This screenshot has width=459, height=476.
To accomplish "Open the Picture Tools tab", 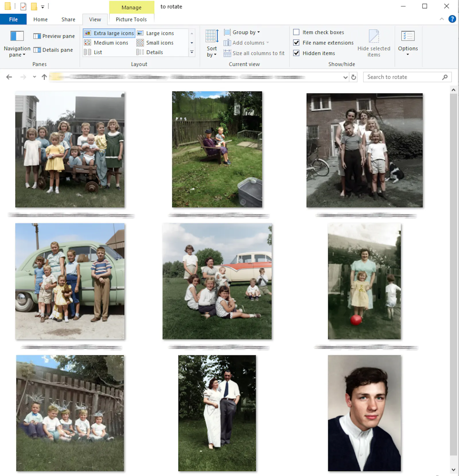I will point(131,19).
